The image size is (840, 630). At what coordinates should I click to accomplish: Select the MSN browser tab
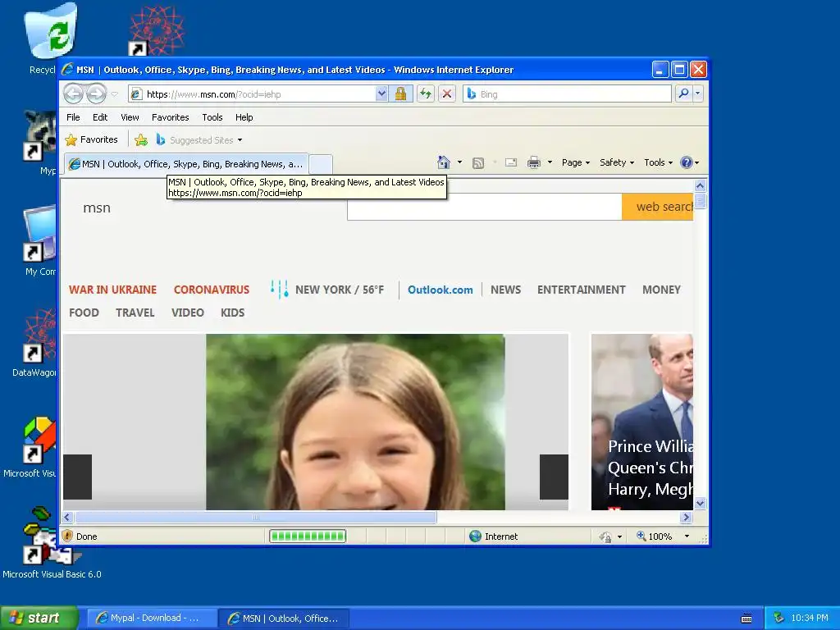click(x=186, y=164)
